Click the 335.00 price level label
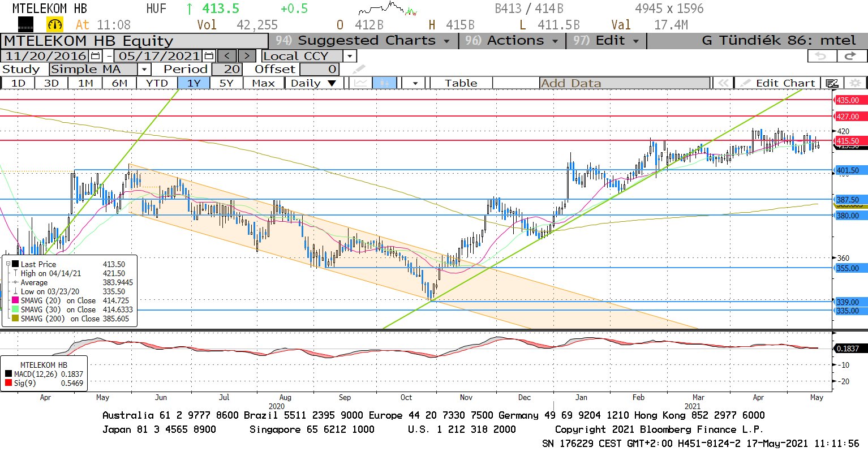 [850, 311]
